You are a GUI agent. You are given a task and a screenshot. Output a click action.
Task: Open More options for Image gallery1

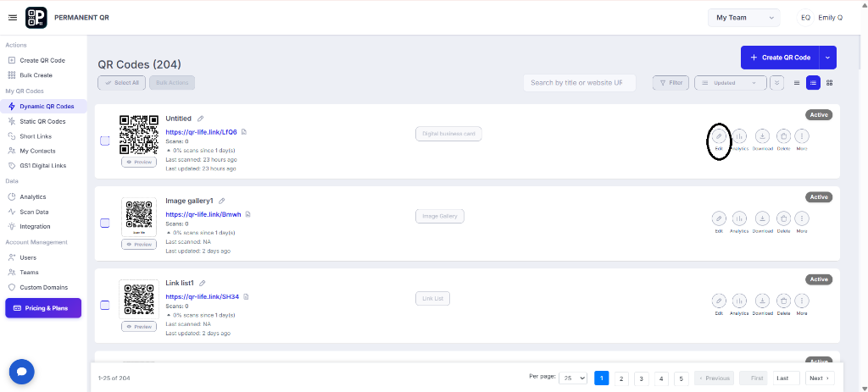coord(802,218)
